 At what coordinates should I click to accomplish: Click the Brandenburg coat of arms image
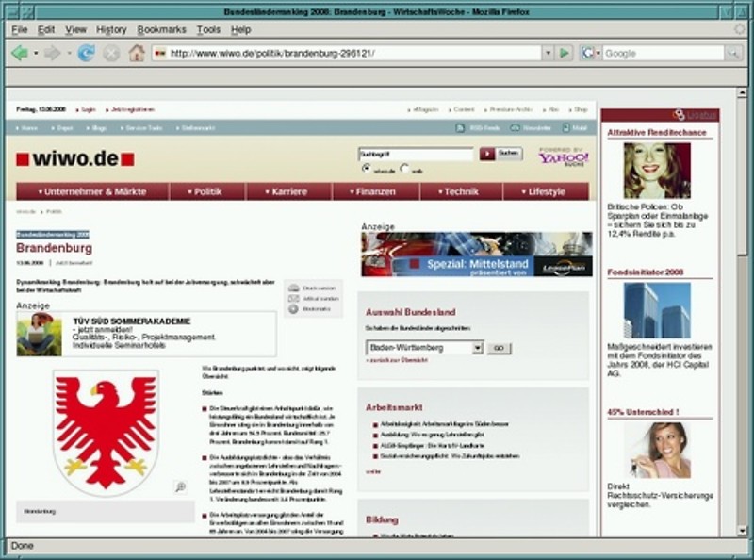[x=106, y=433]
